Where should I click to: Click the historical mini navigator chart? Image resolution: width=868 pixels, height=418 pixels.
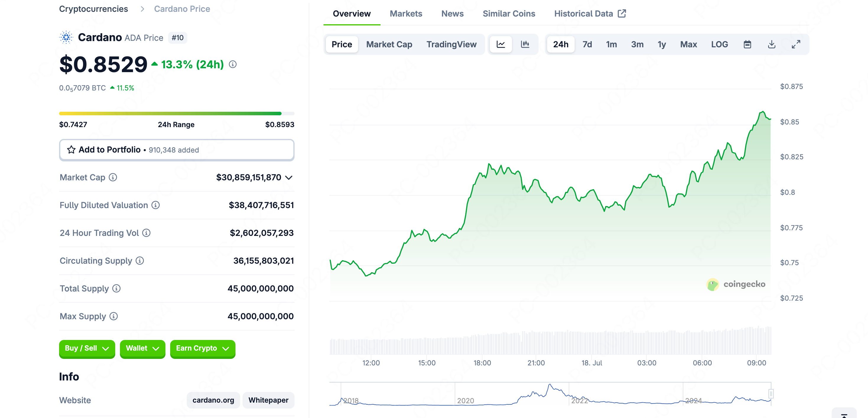pyautogui.click(x=550, y=394)
